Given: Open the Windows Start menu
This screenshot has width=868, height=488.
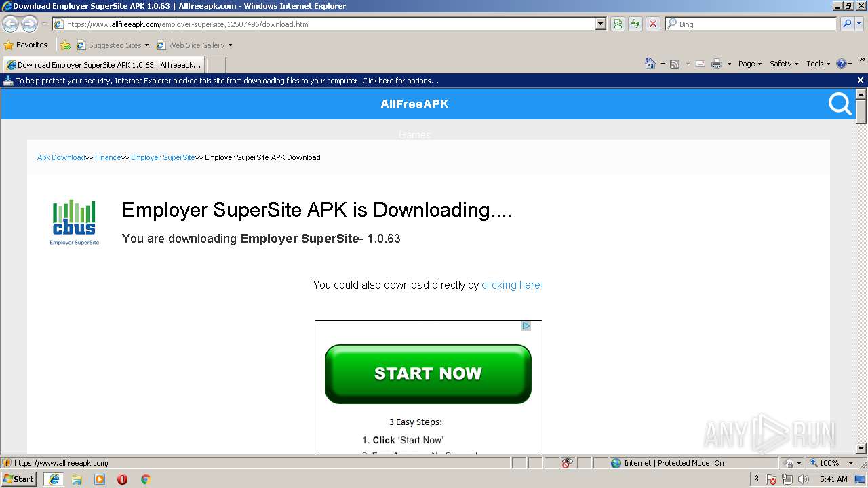Looking at the screenshot, I should coord(18,479).
